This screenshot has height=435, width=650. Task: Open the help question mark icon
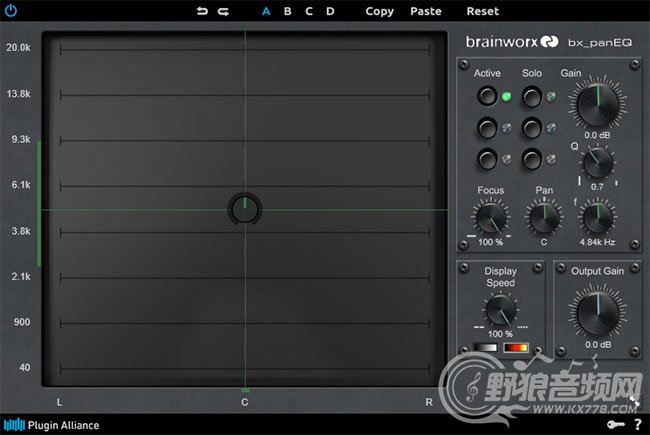(638, 425)
